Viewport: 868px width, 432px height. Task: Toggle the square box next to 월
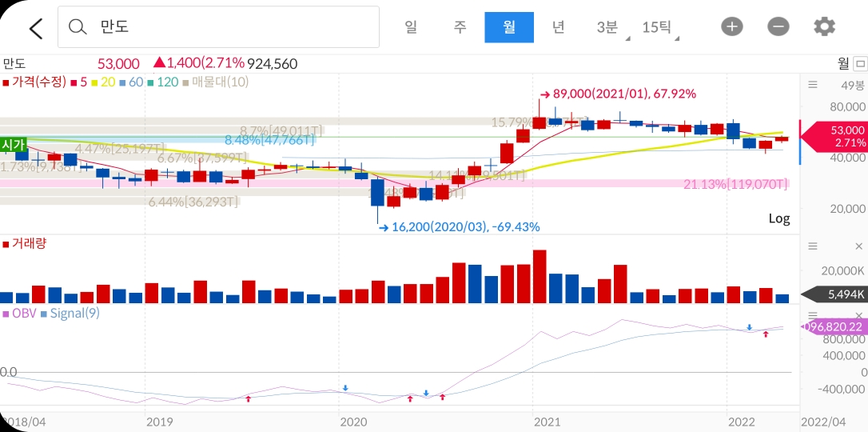click(x=860, y=64)
